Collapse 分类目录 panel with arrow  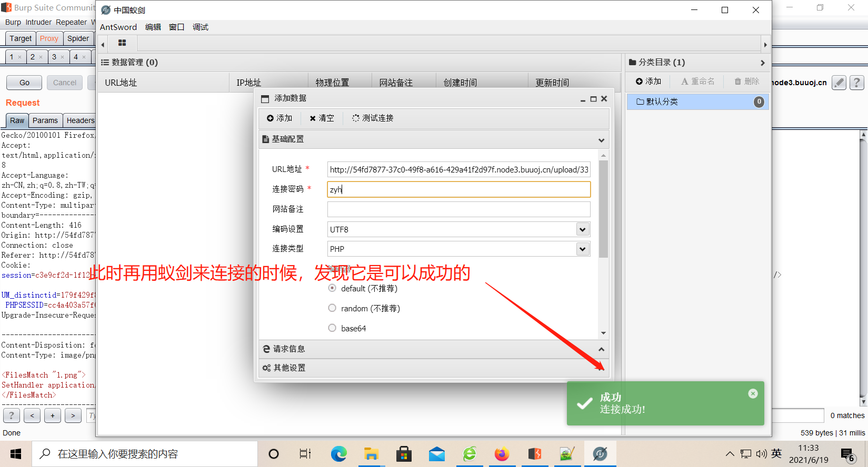pos(763,63)
